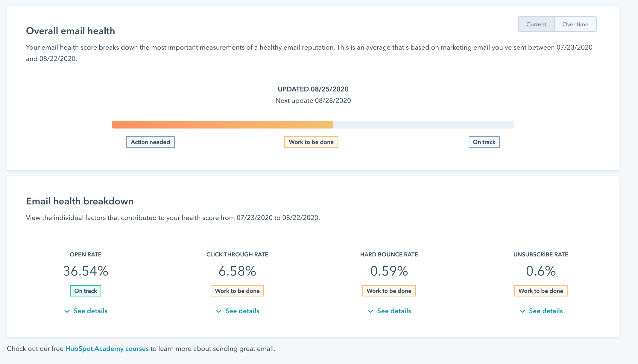Click Work to be done badge under Click-through Rate
638x364 pixels.
tap(237, 291)
